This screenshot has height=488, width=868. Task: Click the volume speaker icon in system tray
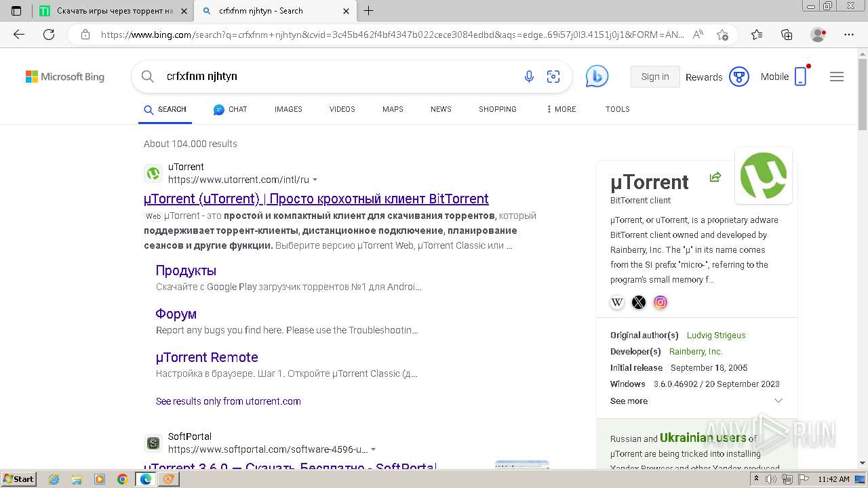(x=771, y=479)
